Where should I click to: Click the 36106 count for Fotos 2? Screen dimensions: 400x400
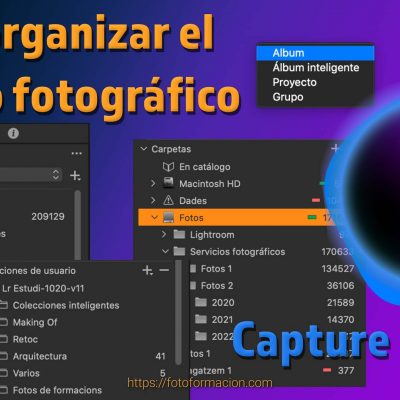pos(340,286)
